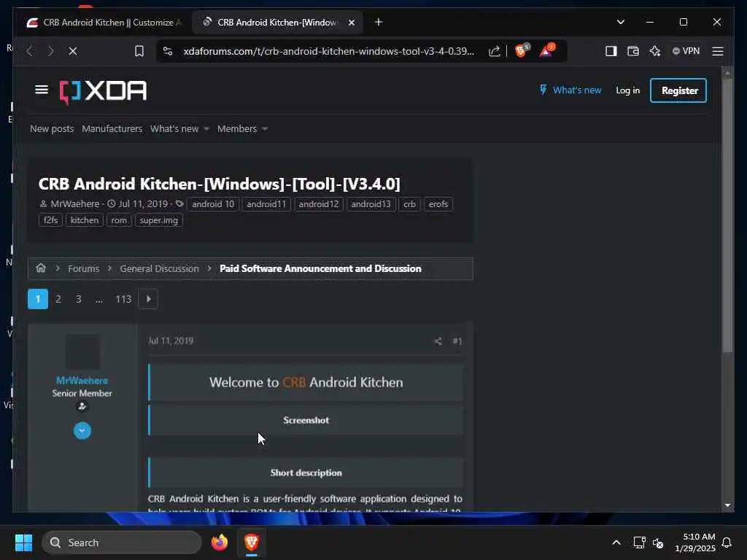Screen dimensions: 747x560
Task: Open the MrWaehere username in the post sidebar
Action: 82,381
